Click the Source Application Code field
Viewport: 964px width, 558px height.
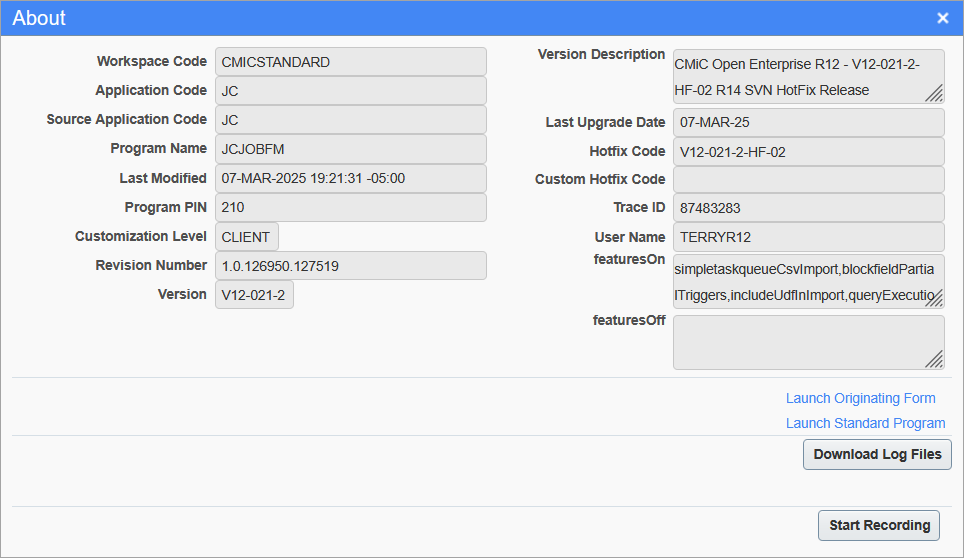tap(350, 120)
